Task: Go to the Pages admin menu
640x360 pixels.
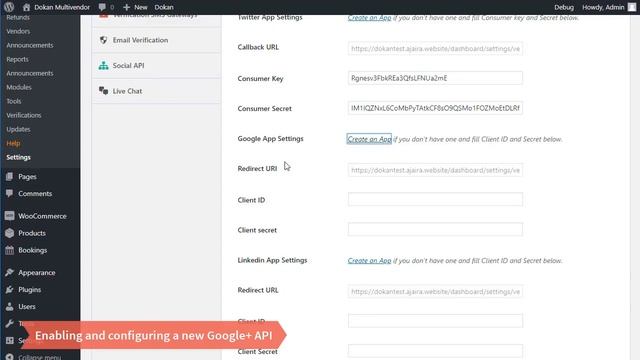Action: point(27,177)
